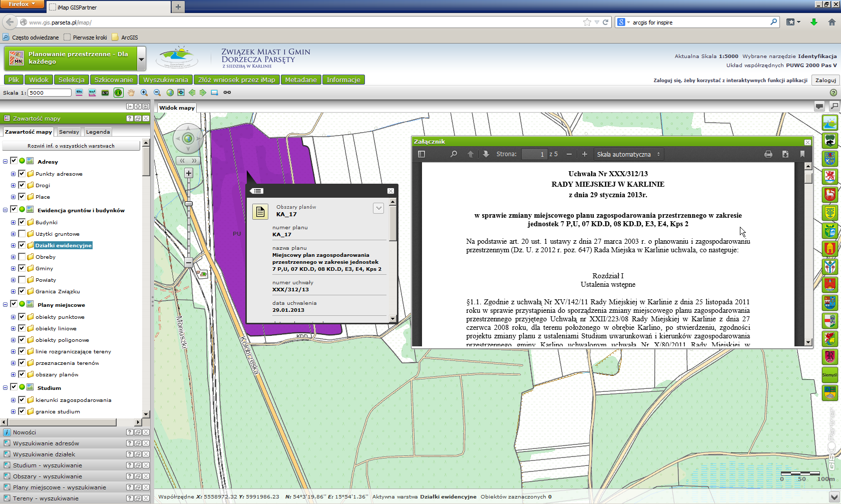Click the PDF viewer bookmark icon

[802, 154]
